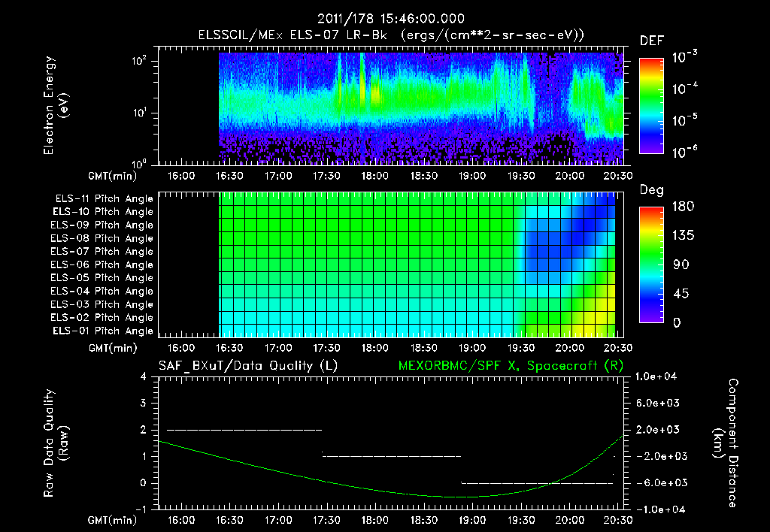The image size is (770, 532).
Task: Click the 90 value on Deg scale
Action: 681,264
